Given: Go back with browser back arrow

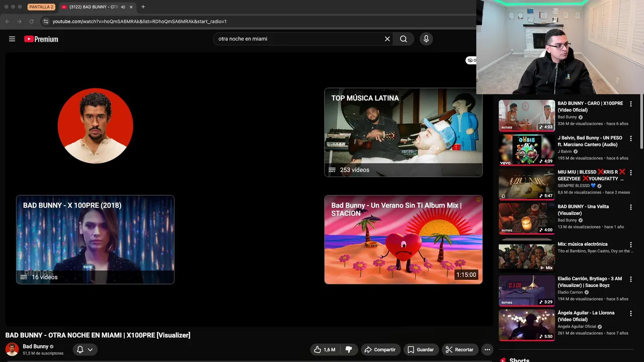Looking at the screenshot, I should [x=7, y=22].
